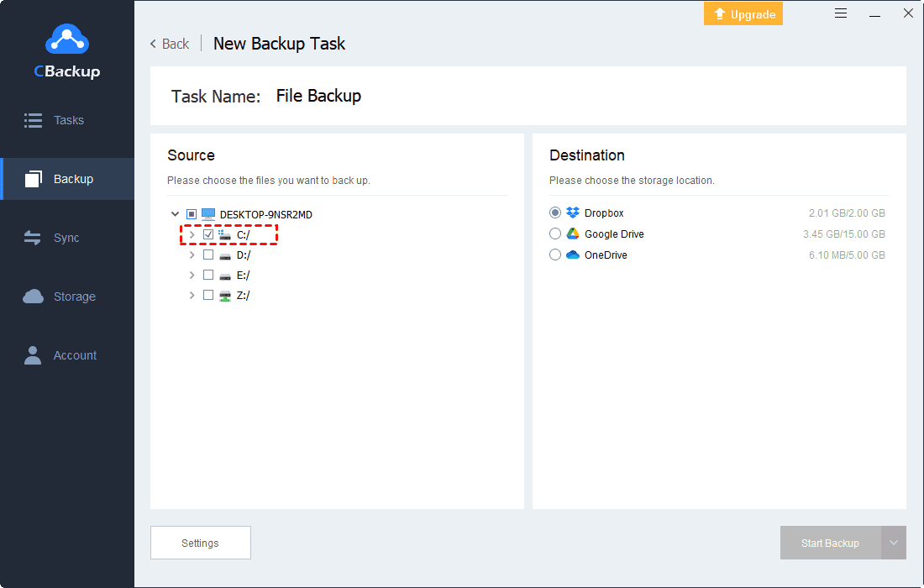Viewport: 924px width, 588px height.
Task: Click the C:/ system drive icon
Action: tap(224, 234)
